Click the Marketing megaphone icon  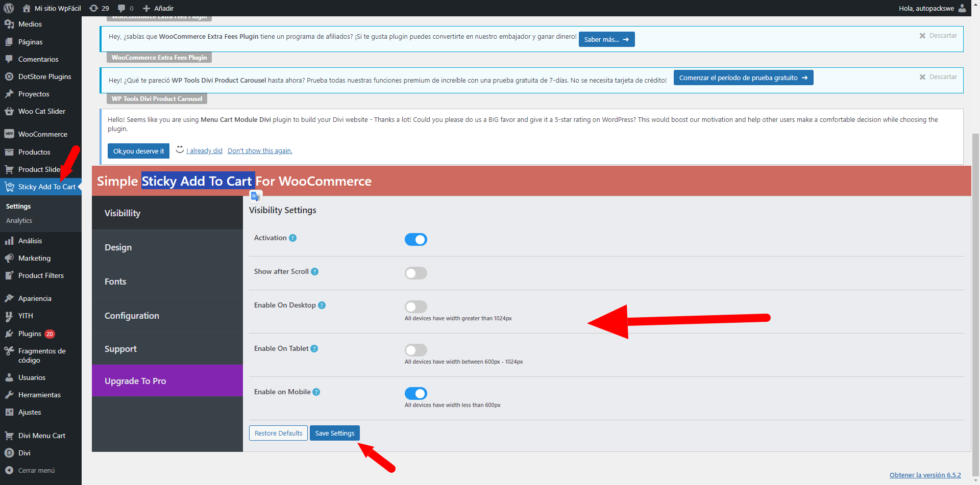pyautogui.click(x=9, y=258)
